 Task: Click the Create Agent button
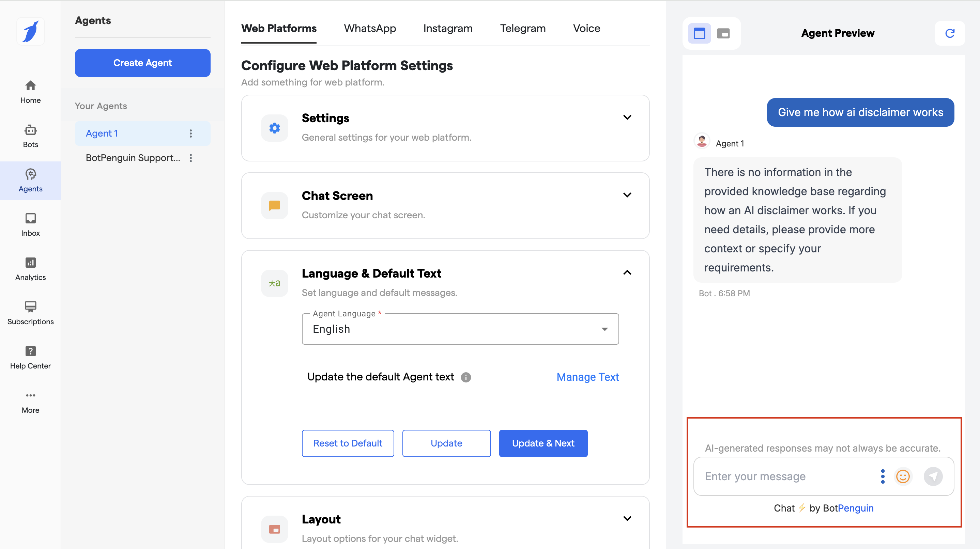(x=142, y=63)
